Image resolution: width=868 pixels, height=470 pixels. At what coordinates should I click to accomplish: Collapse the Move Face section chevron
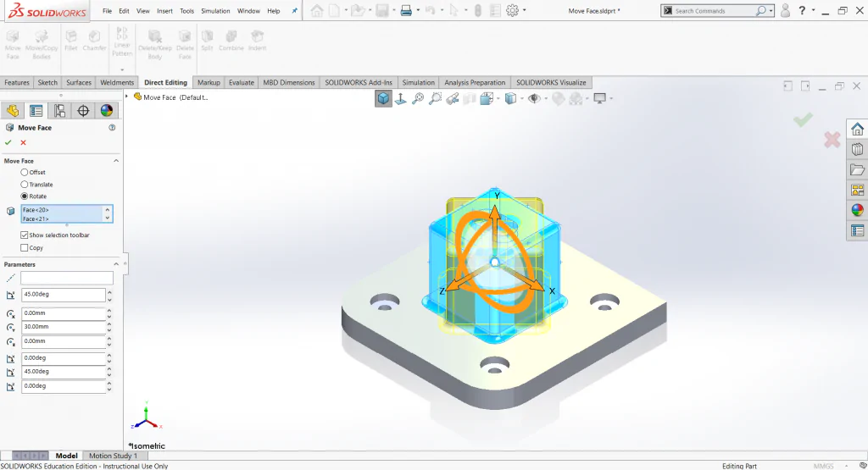116,161
